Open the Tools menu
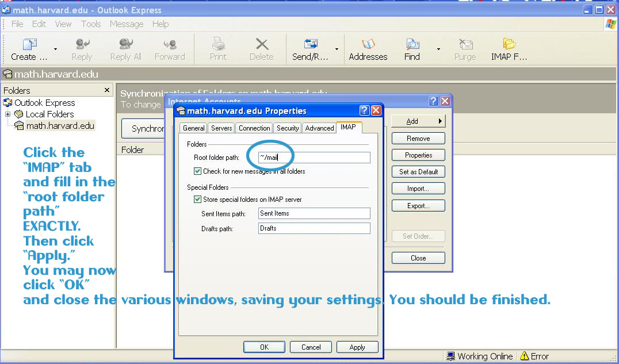Viewport: 619px width, 364px height. point(91,24)
